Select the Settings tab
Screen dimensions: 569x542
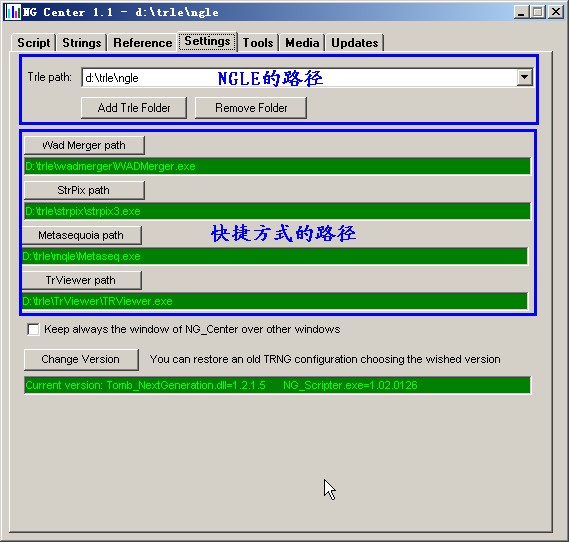click(x=207, y=41)
